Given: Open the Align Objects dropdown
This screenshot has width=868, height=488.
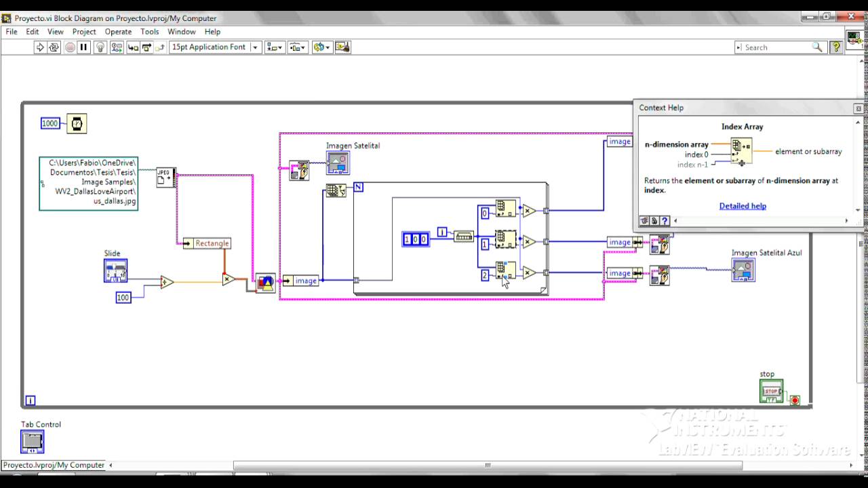Looking at the screenshot, I should [275, 47].
